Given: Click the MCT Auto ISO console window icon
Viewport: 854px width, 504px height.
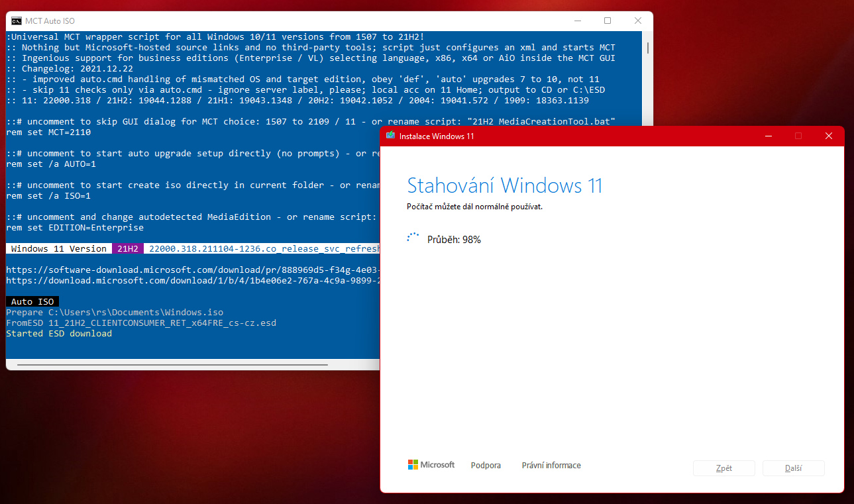Looking at the screenshot, I should click(17, 21).
